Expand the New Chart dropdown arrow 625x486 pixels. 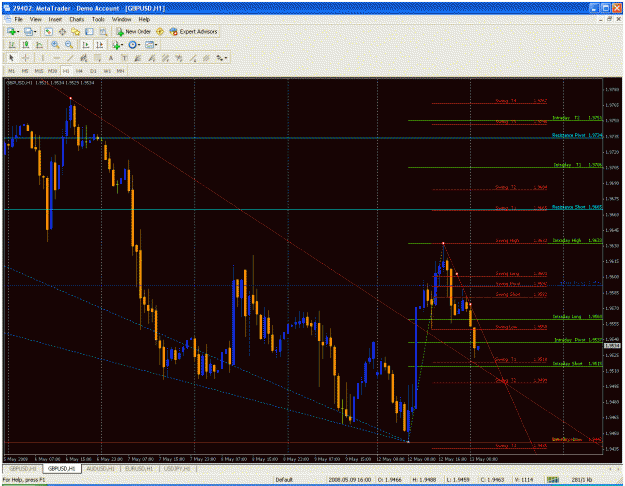click(x=18, y=32)
